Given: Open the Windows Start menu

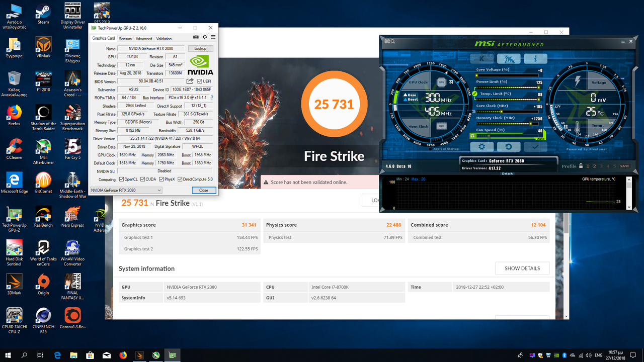Looking at the screenshot, I should tap(8, 355).
